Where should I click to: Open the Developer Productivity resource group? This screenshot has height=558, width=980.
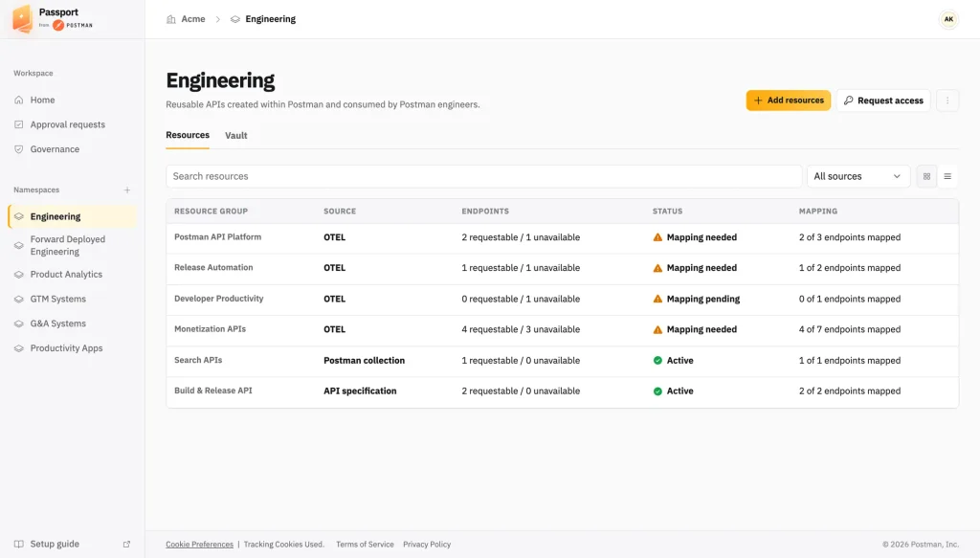pos(219,298)
